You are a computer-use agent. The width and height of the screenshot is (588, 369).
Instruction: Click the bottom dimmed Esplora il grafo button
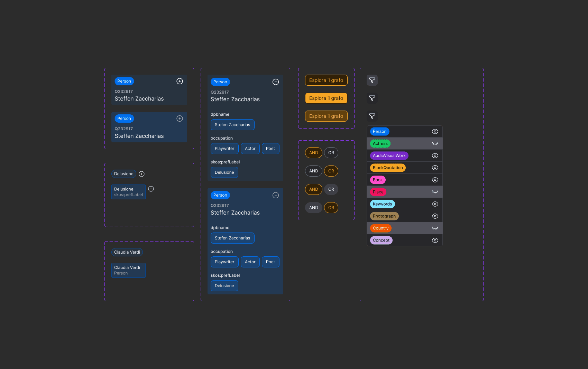[x=326, y=116]
